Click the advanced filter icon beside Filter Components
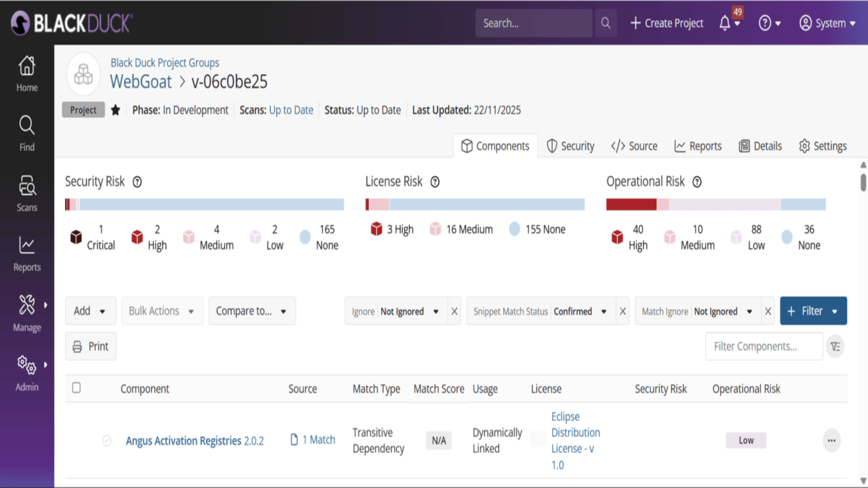Image resolution: width=868 pixels, height=488 pixels. coord(835,346)
